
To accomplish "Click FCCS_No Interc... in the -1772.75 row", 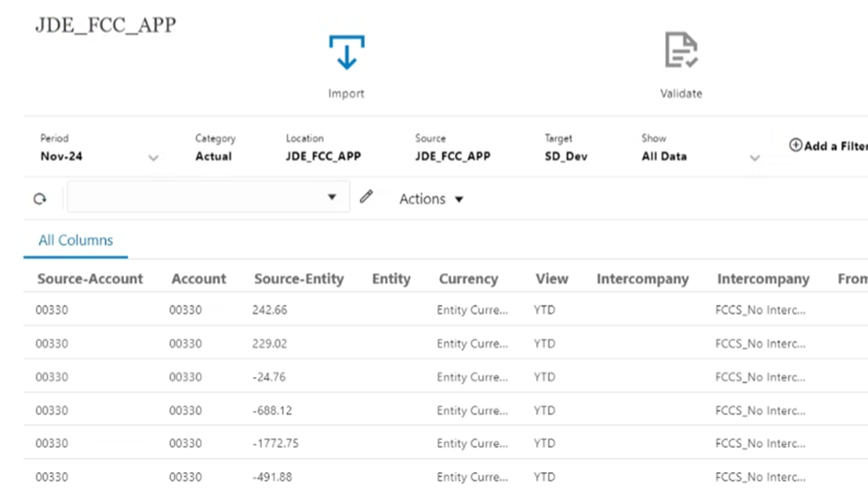I will tap(760, 444).
